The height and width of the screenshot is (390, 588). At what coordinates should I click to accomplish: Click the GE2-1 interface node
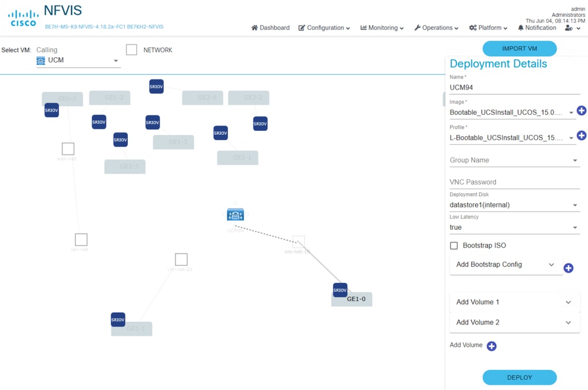pos(237,157)
